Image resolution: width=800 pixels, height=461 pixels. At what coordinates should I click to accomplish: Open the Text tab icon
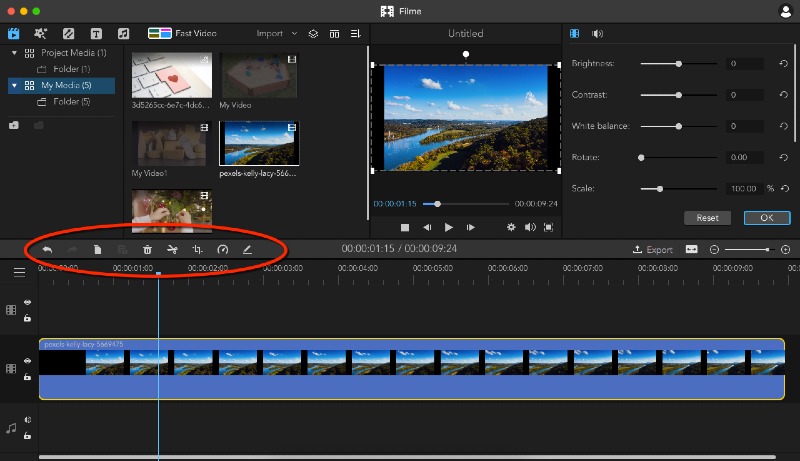(x=96, y=34)
